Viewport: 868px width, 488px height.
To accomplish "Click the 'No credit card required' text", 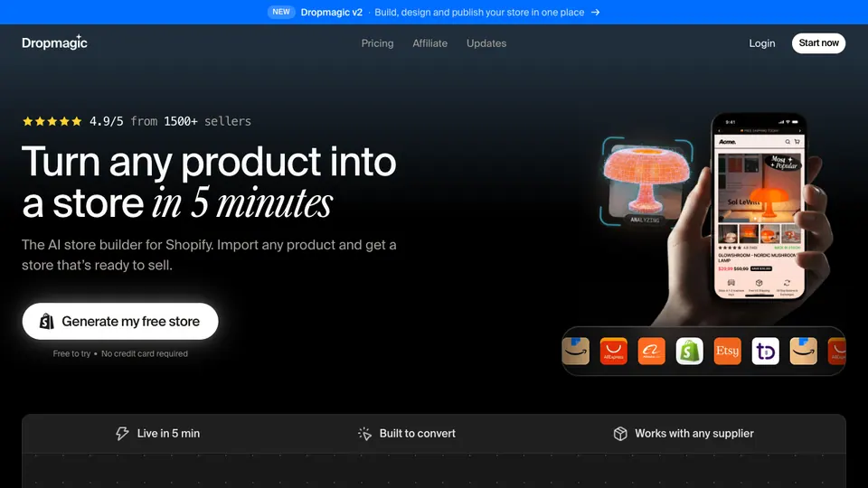I will tap(145, 353).
